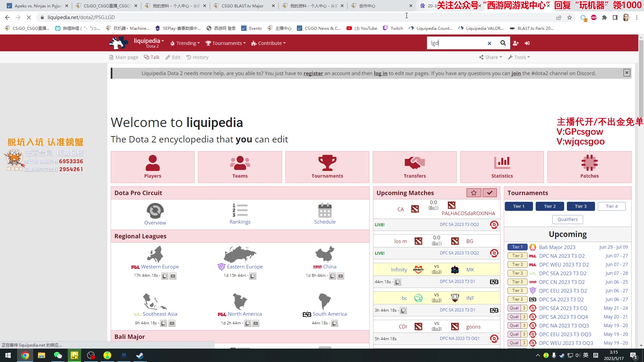Open Twitch bookmark

393,28
